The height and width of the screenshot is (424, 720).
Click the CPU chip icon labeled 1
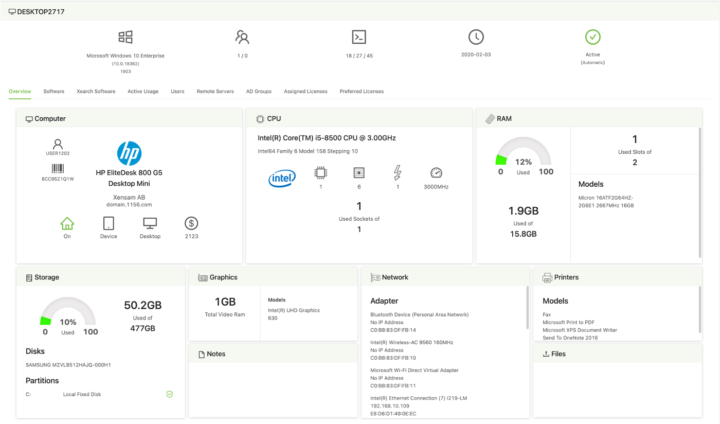tap(321, 173)
